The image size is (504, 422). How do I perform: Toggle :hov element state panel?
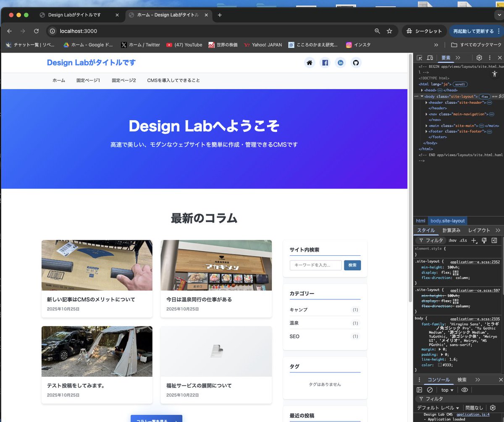[452, 241]
